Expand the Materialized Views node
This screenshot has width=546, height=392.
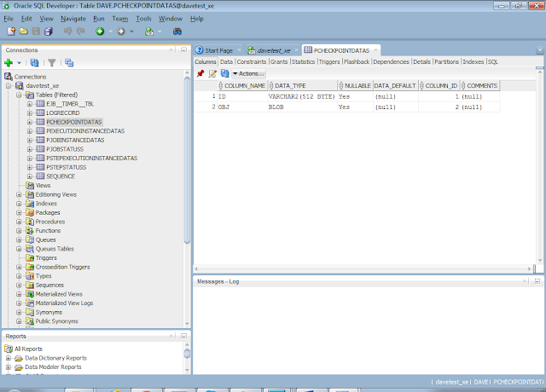[x=19, y=294]
